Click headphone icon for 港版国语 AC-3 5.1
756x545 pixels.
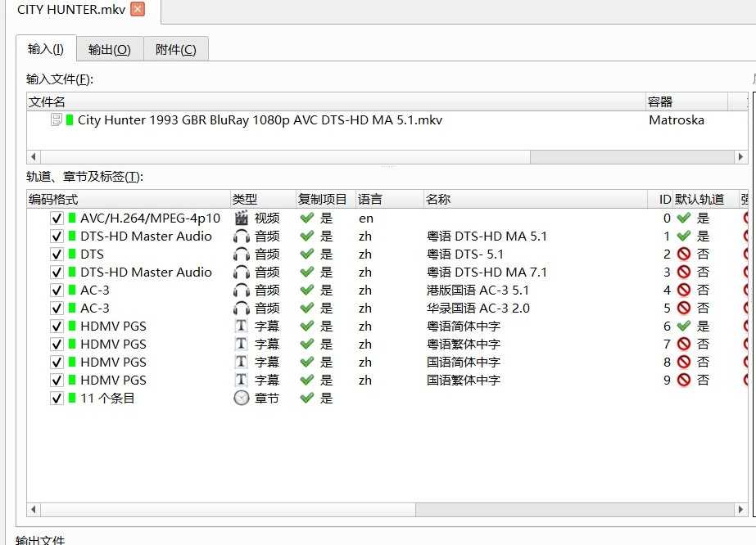tap(241, 290)
